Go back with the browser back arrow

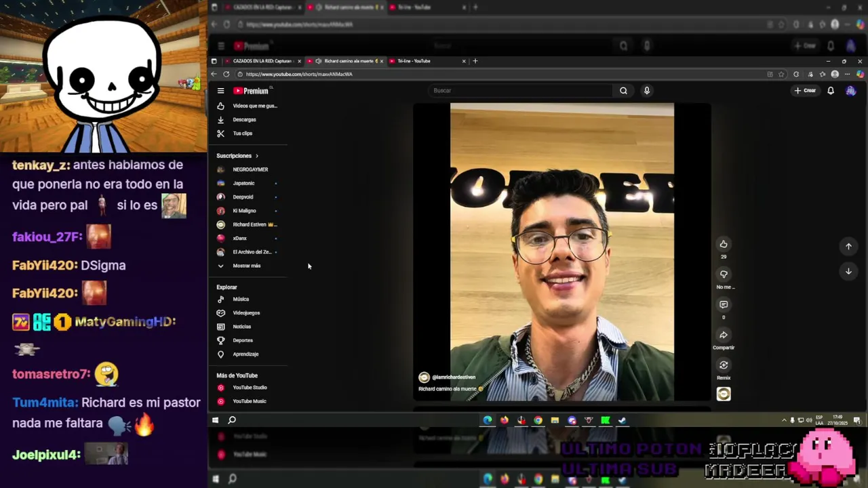point(214,74)
